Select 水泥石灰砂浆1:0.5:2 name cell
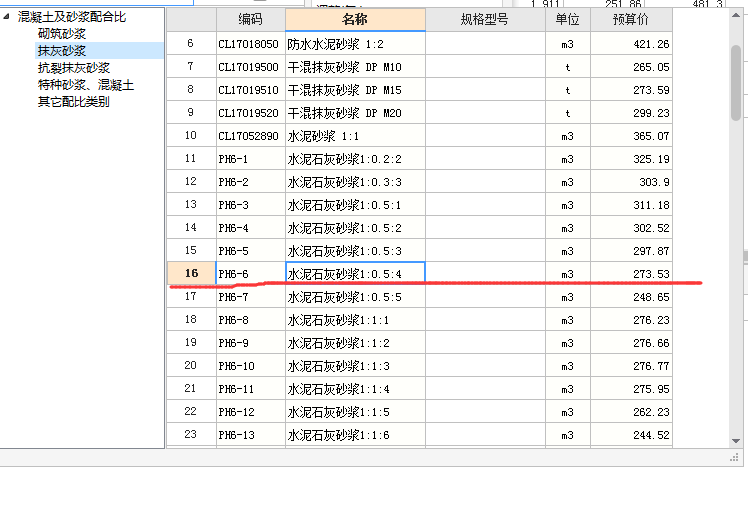 (355, 228)
